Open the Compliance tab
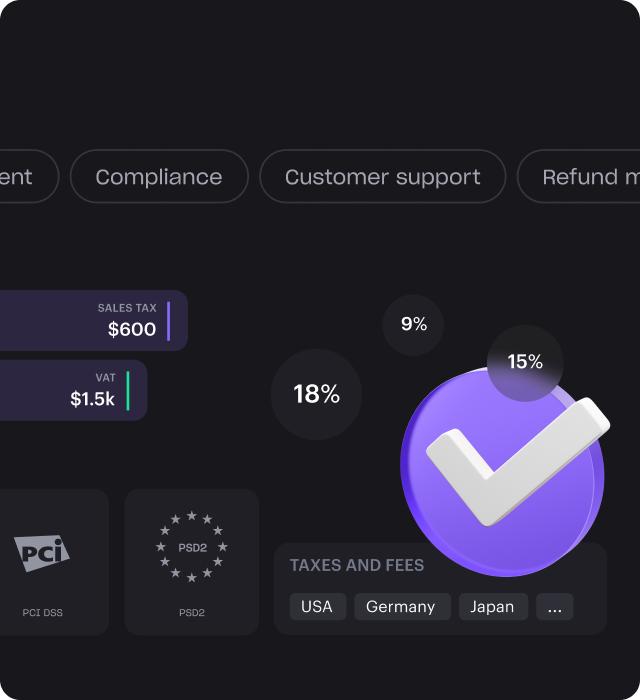The height and width of the screenshot is (700, 640). click(x=159, y=177)
